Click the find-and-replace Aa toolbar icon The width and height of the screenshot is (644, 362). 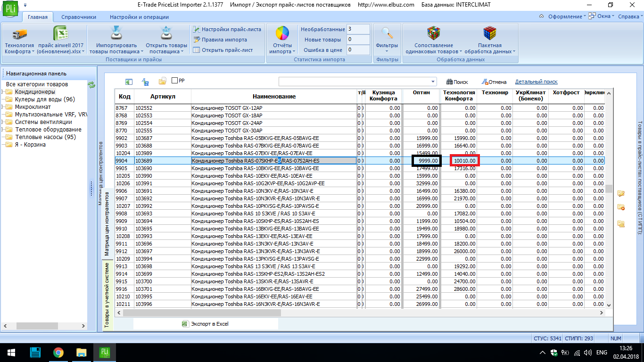pyautogui.click(x=146, y=82)
